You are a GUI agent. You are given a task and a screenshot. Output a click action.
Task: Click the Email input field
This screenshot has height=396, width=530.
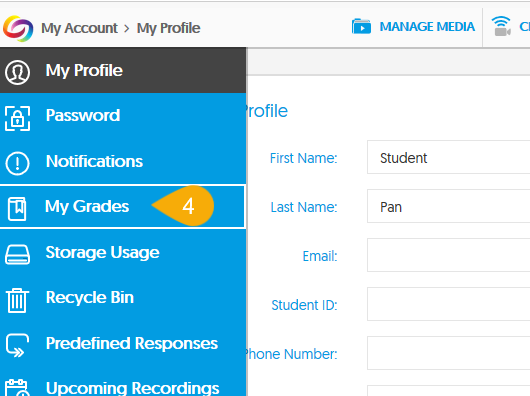449,255
